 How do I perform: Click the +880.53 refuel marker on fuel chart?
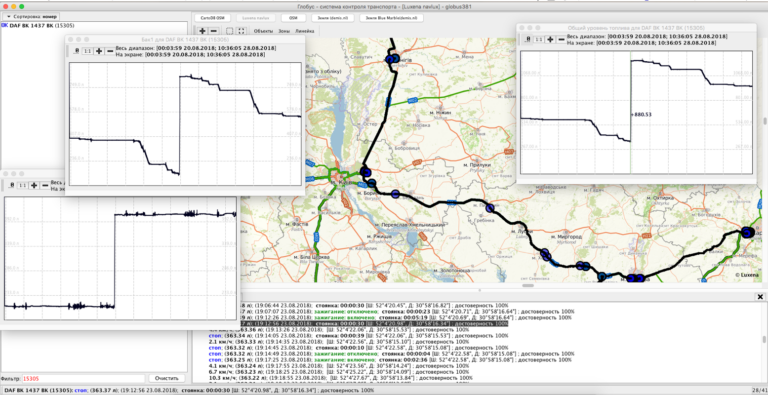[642, 114]
